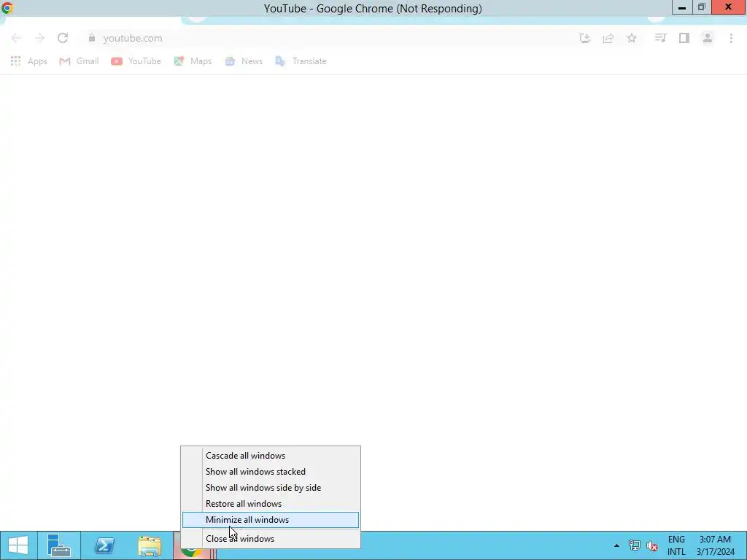
Task: Click the Chrome logo in the title bar
Action: 7,8
